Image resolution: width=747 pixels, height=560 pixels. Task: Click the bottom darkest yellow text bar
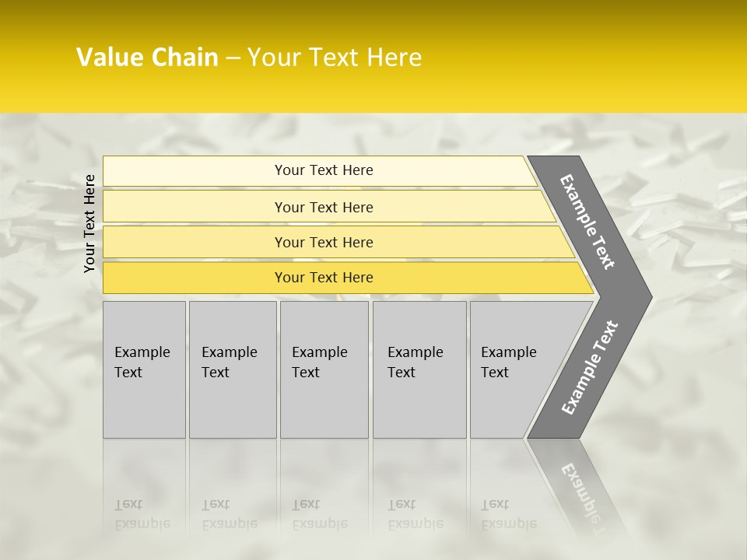click(324, 278)
